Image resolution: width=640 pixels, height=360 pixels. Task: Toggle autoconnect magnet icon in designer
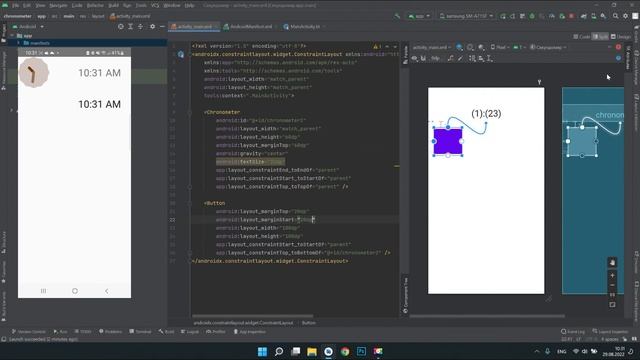pyautogui.click(x=423, y=58)
